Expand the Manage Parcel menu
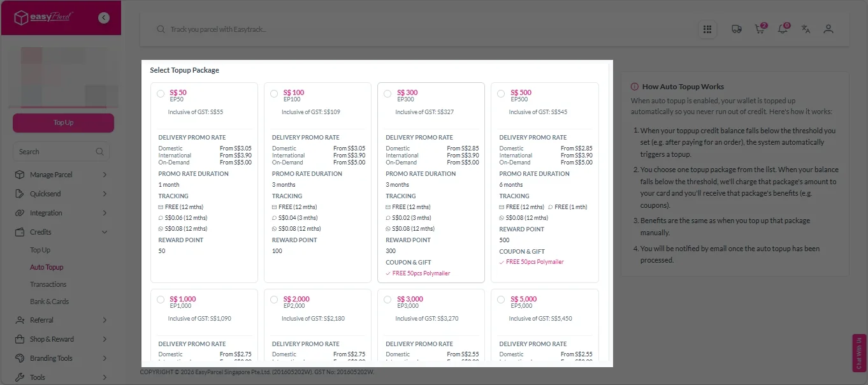Image resolution: width=868 pixels, height=385 pixels. pos(61,175)
